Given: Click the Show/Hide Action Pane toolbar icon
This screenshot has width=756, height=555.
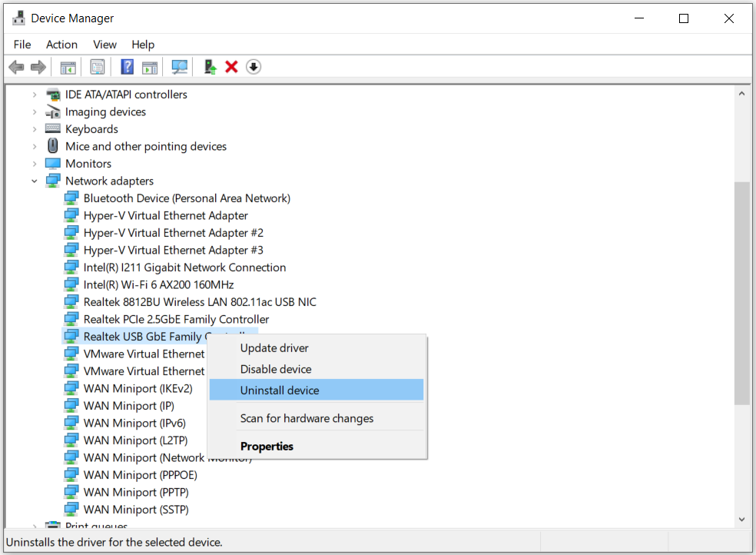Looking at the screenshot, I should click(150, 67).
